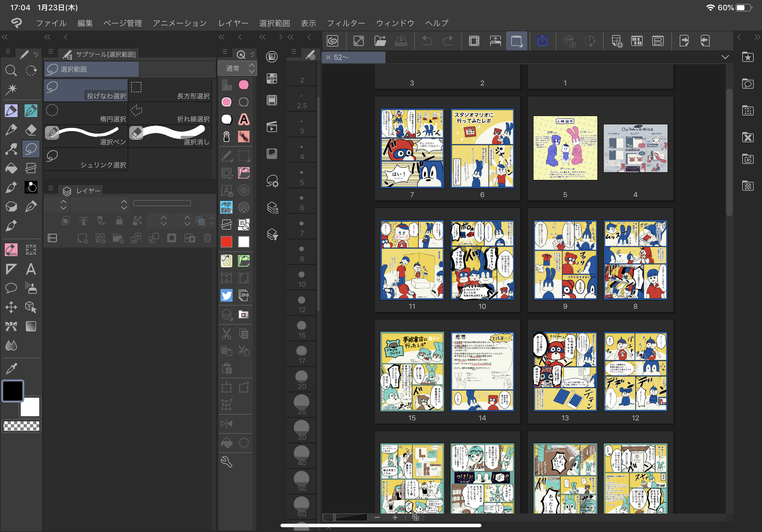Screen dimensions: 762x532
Task: Open the move layer tool
Action: pos(11,307)
